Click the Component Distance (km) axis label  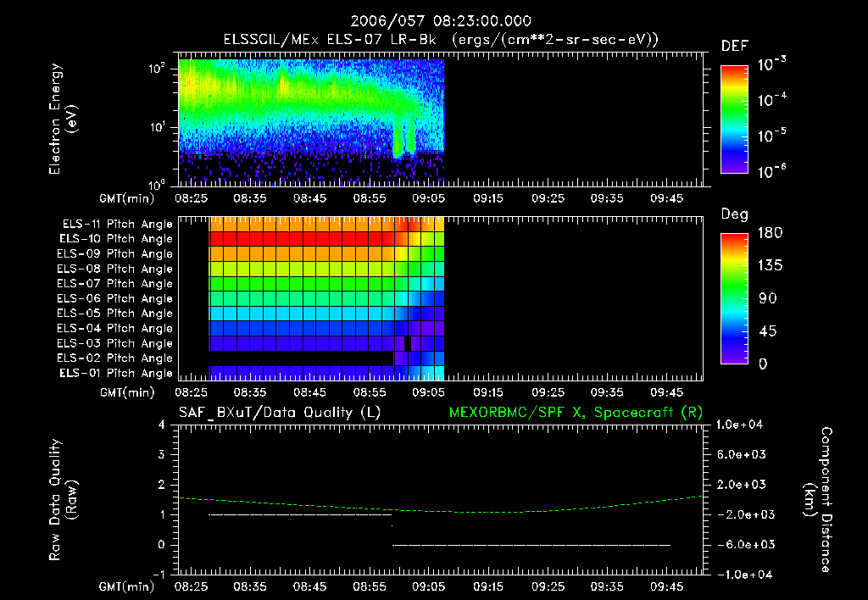[818, 500]
